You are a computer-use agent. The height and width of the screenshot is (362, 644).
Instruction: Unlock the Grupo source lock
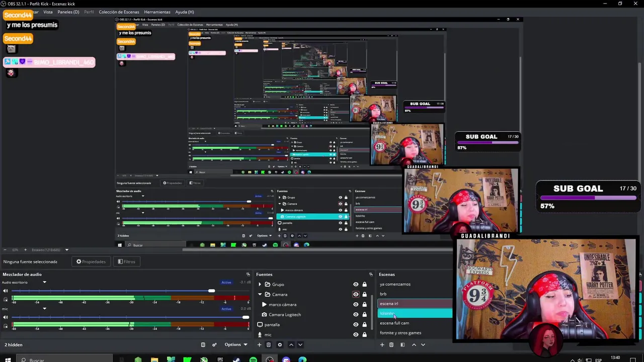point(364,285)
